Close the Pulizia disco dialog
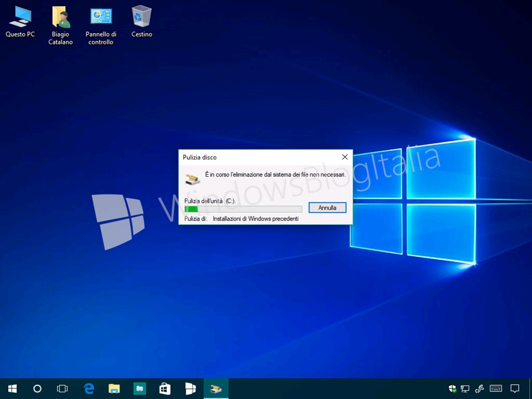Viewport: 532px width, 399px height. point(345,157)
